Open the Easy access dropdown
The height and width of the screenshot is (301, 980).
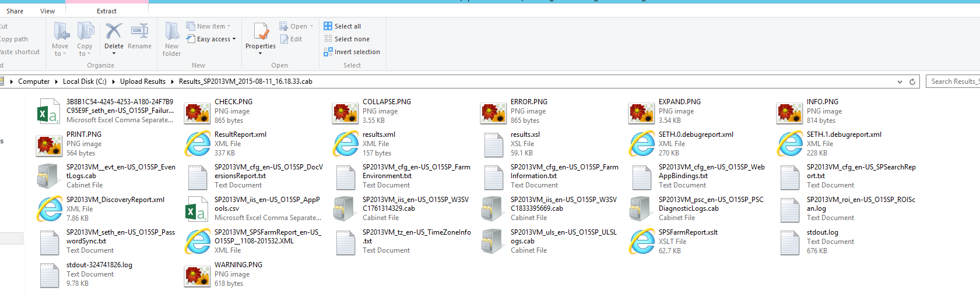(211, 39)
